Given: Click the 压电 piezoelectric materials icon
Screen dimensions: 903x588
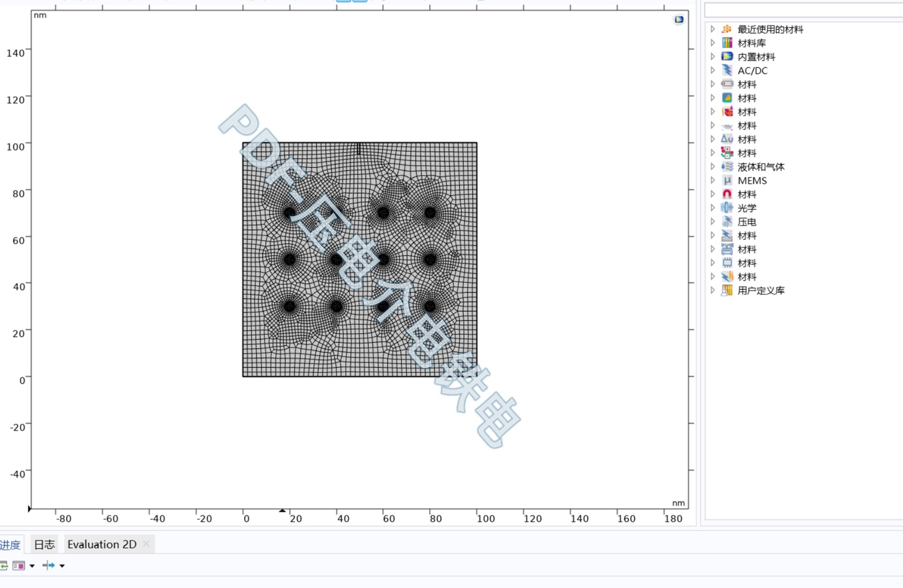Looking at the screenshot, I should coord(727,222).
